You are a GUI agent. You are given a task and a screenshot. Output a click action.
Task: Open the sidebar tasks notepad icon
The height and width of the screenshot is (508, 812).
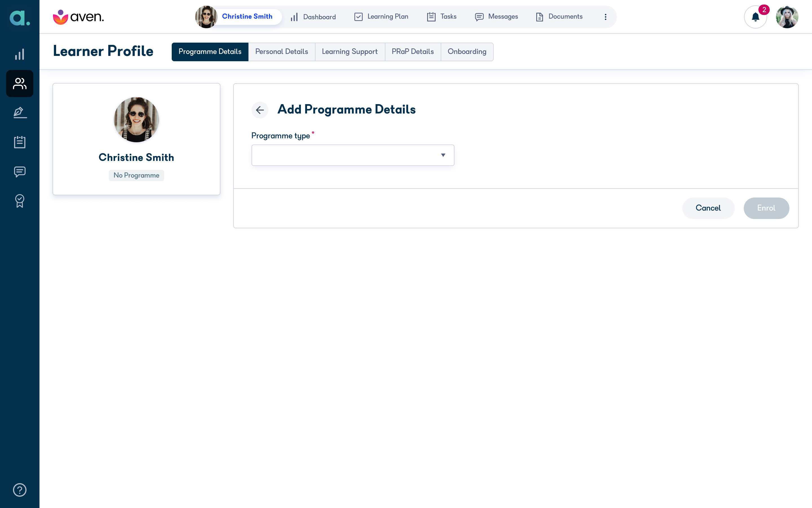point(19,142)
